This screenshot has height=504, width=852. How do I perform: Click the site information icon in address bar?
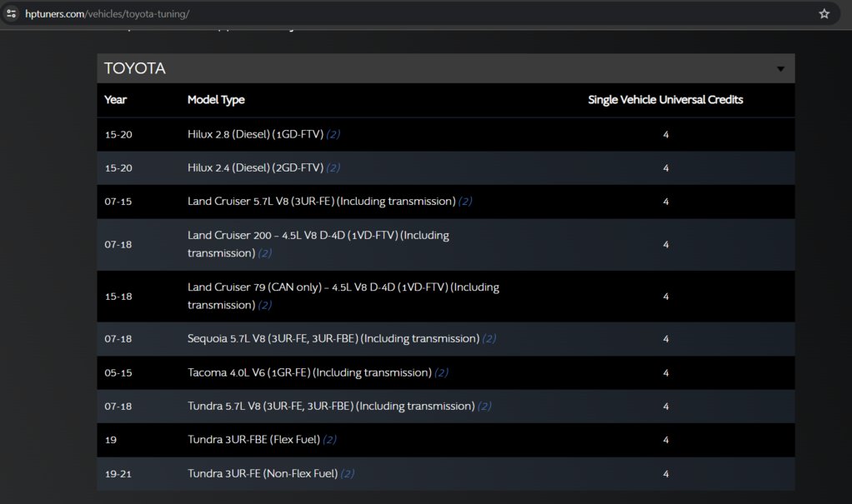pyautogui.click(x=11, y=13)
